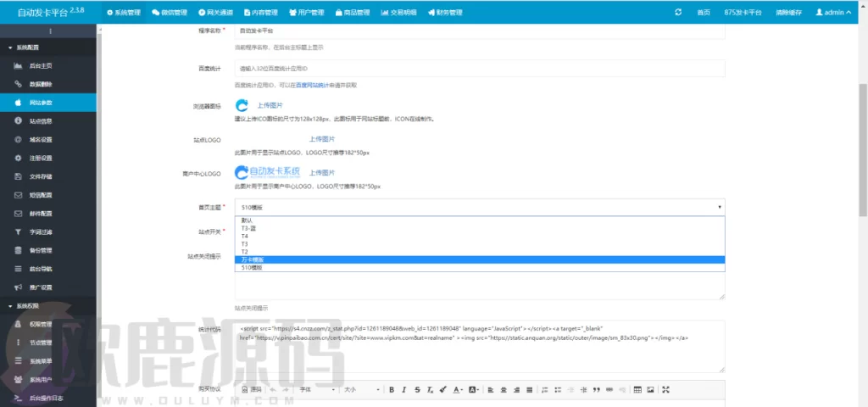
Task: Open the 内容管理 top menu
Action: 261,12
